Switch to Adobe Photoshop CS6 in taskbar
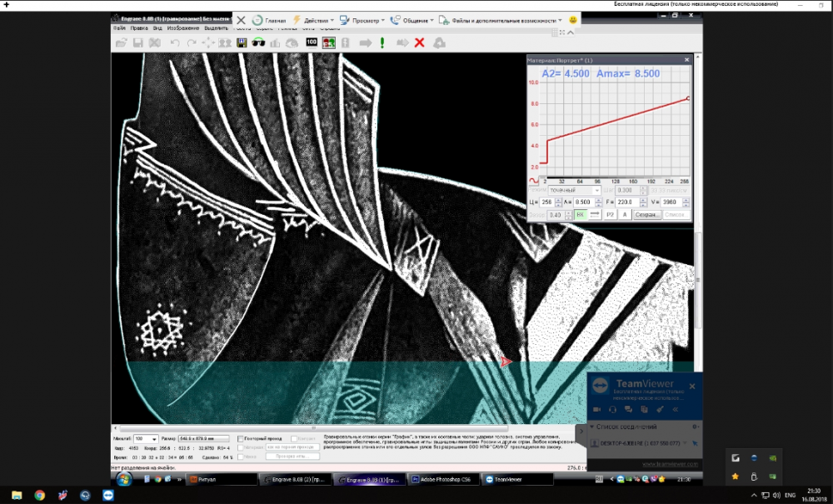Viewport: 833px width, 504px height. pyautogui.click(x=441, y=479)
